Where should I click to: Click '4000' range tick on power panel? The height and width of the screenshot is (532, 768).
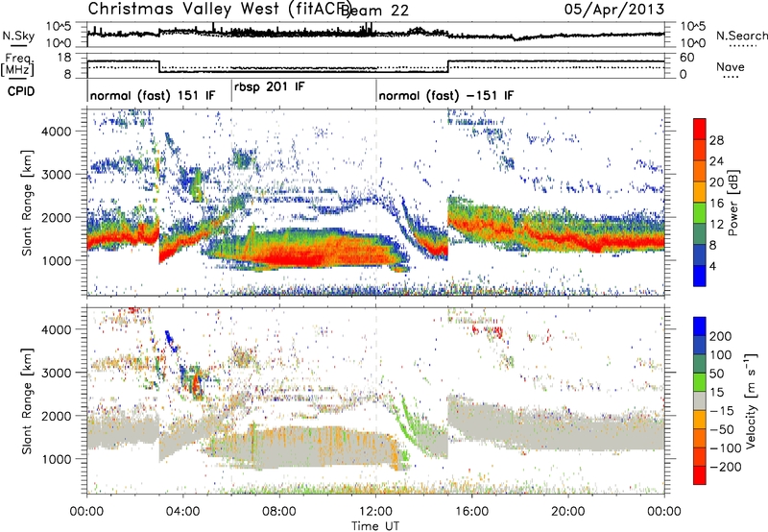click(56, 132)
